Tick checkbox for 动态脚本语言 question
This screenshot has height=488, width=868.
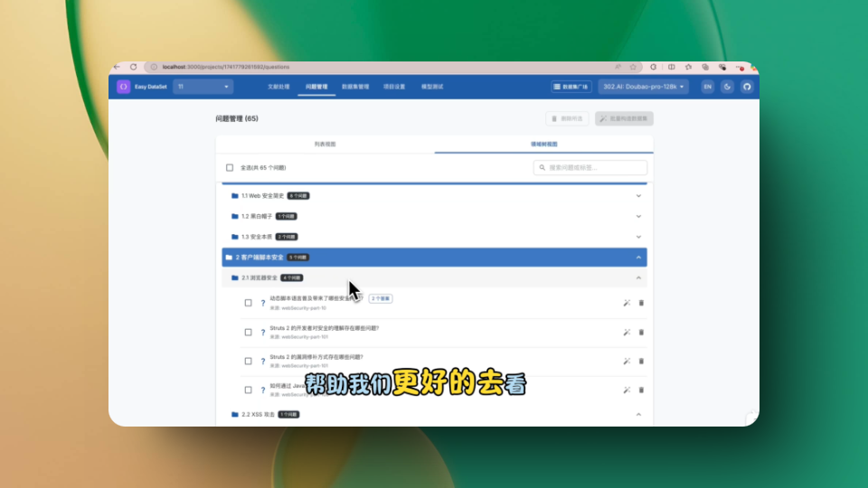click(249, 304)
